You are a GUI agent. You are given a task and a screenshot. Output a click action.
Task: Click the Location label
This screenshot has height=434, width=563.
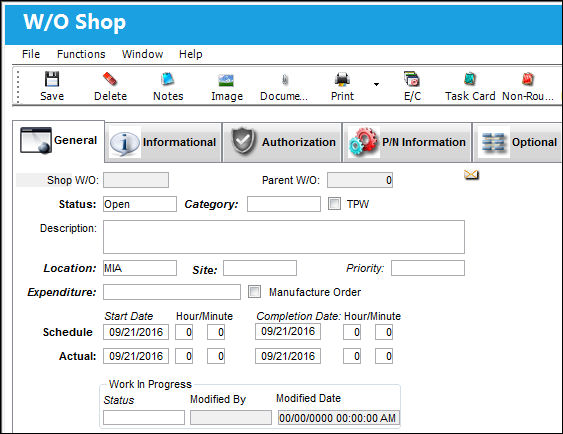click(70, 268)
